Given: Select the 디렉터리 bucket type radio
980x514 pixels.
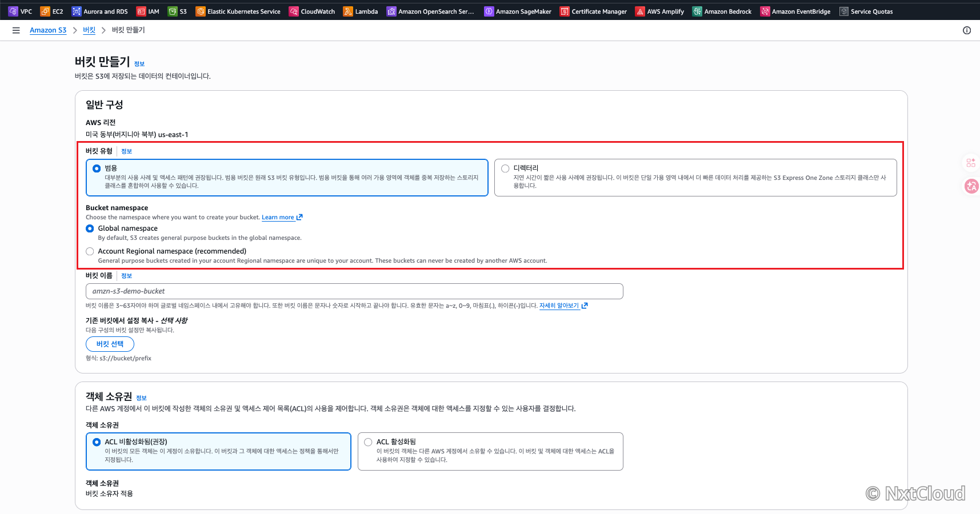Looking at the screenshot, I should [x=505, y=168].
